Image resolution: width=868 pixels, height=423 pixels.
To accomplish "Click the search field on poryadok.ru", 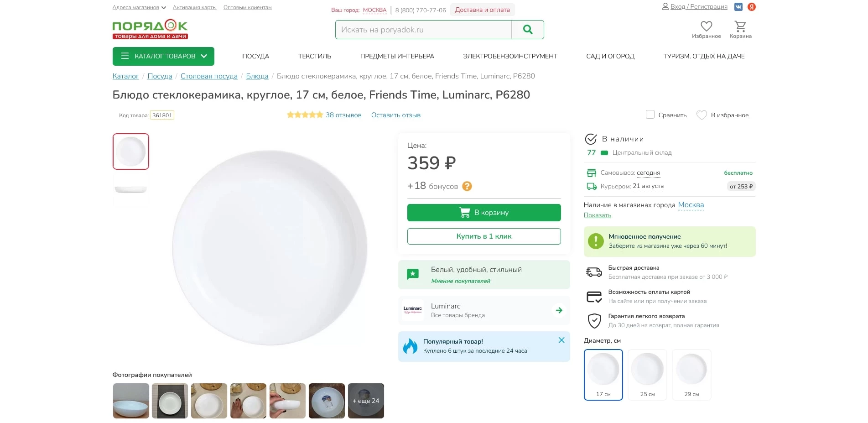I will (x=423, y=30).
